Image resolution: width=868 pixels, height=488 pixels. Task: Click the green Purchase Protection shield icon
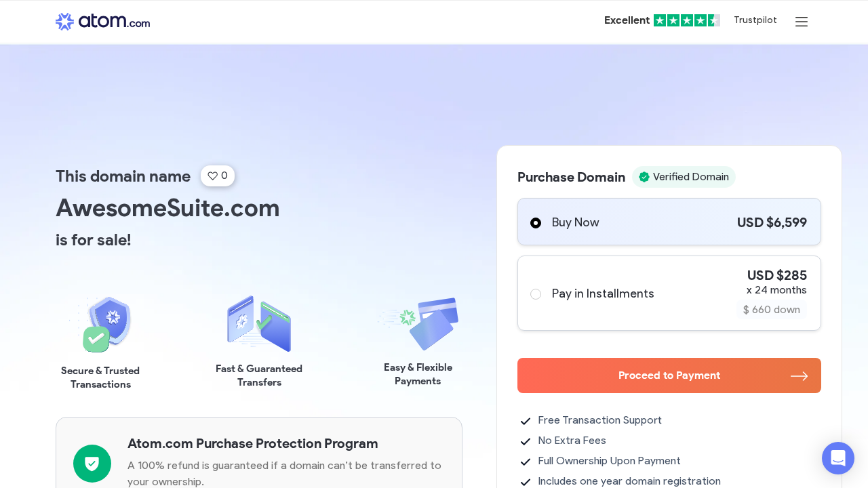(92, 464)
